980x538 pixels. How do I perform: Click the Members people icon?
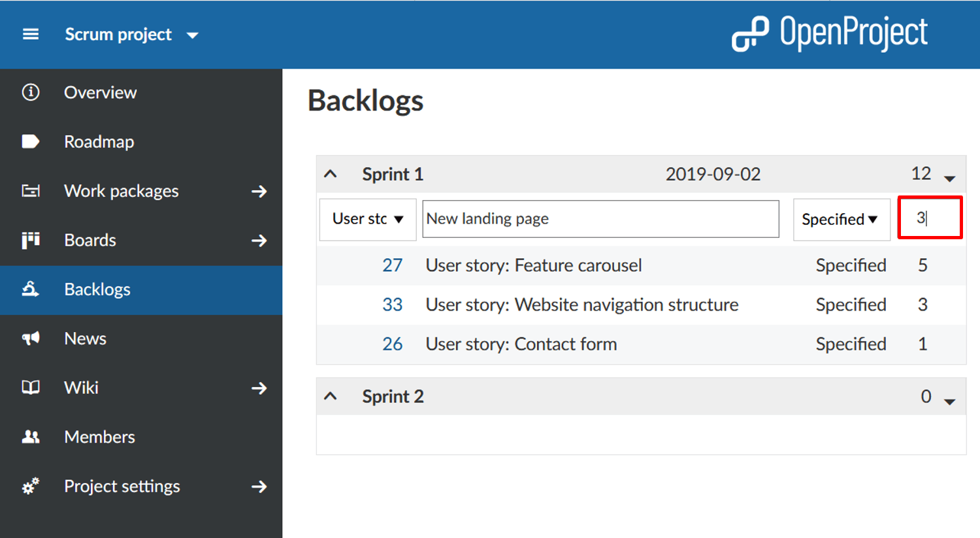click(x=30, y=437)
